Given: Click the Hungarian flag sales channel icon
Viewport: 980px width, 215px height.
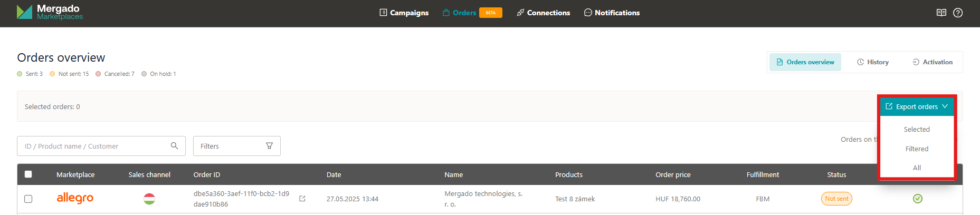Looking at the screenshot, I should click(x=149, y=199).
